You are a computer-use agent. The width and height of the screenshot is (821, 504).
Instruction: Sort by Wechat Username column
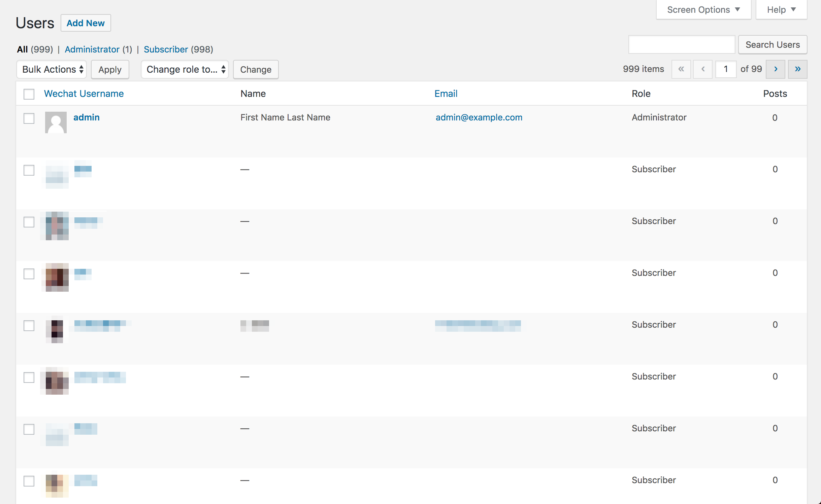click(84, 94)
